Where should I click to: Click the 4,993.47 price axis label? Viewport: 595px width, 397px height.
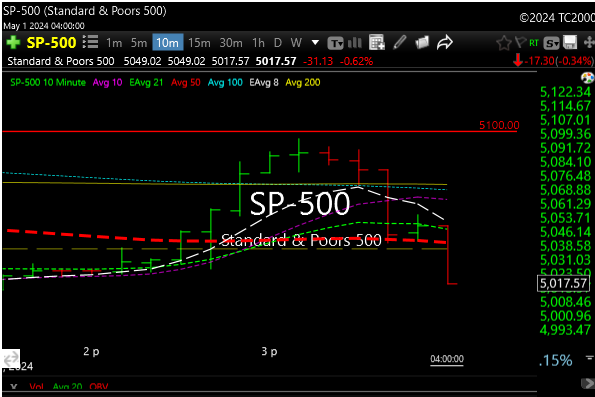tap(565, 330)
